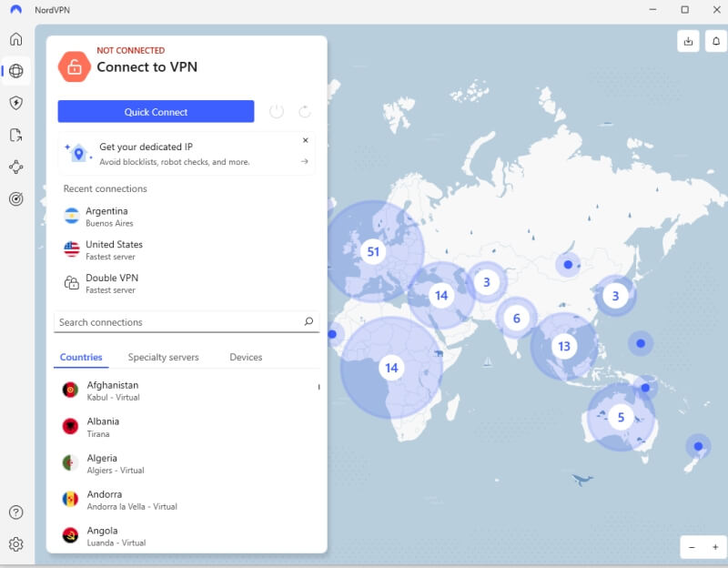This screenshot has height=568, width=728.
Task: Click the downloads icon top right
Action: (x=688, y=41)
